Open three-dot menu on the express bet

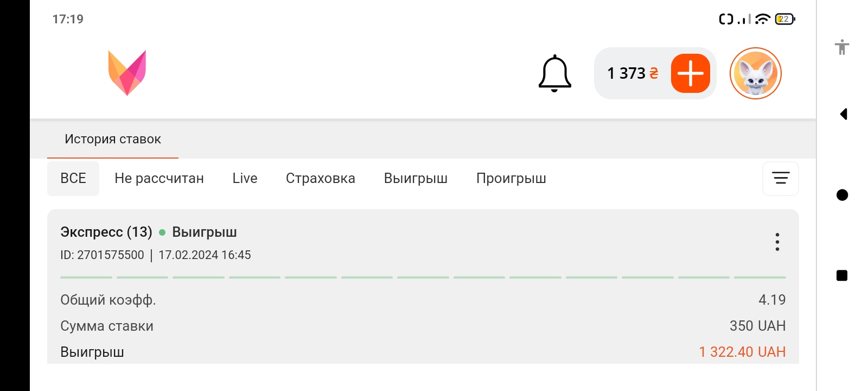tap(777, 242)
